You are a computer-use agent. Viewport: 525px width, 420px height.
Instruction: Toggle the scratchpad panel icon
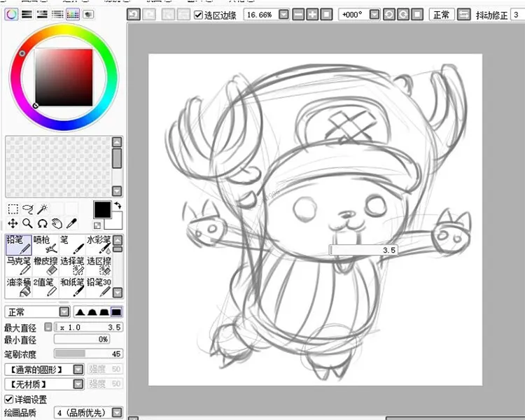click(88, 14)
